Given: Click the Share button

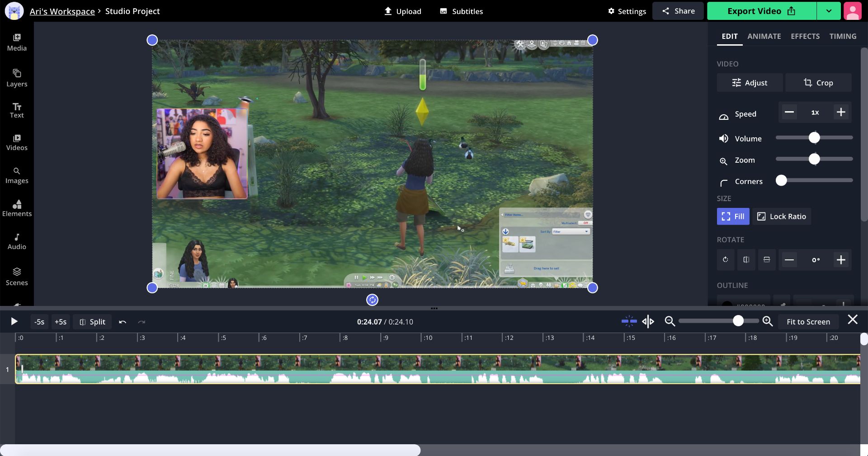Looking at the screenshot, I should (x=678, y=11).
